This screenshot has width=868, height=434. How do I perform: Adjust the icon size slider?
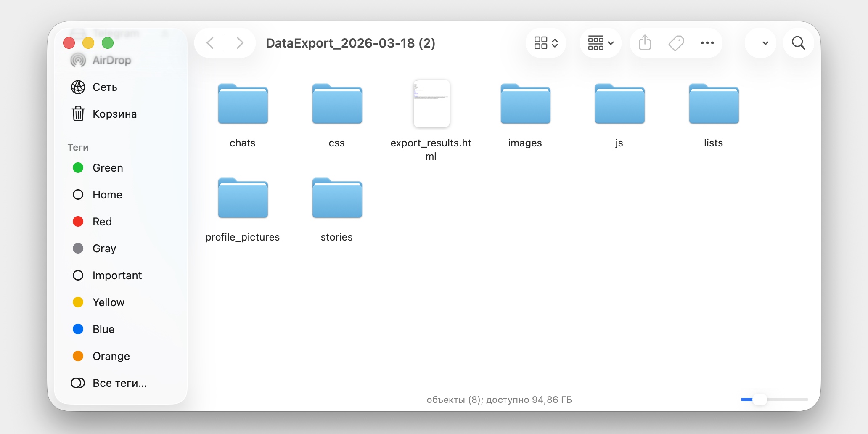(x=759, y=400)
